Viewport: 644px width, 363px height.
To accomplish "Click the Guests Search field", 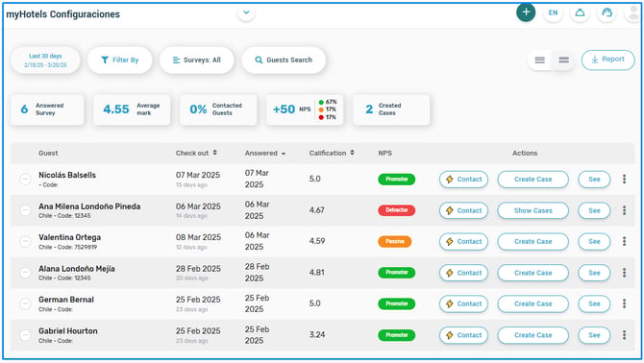I will tap(284, 60).
